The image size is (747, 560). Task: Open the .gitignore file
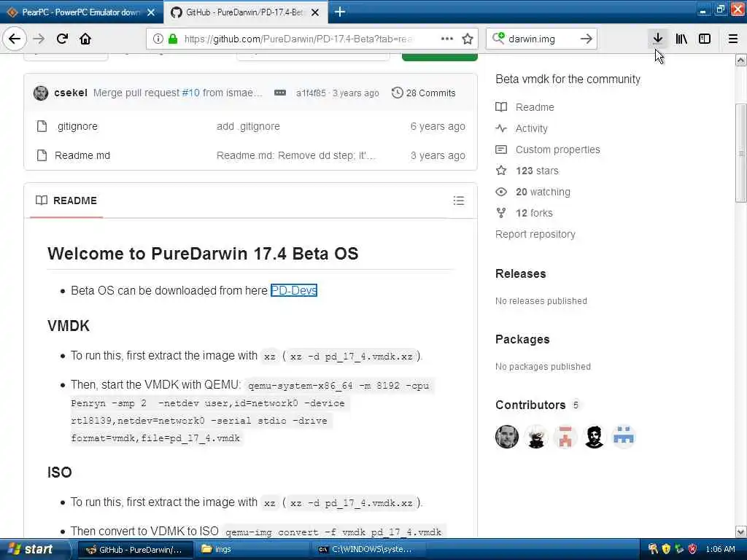(77, 126)
